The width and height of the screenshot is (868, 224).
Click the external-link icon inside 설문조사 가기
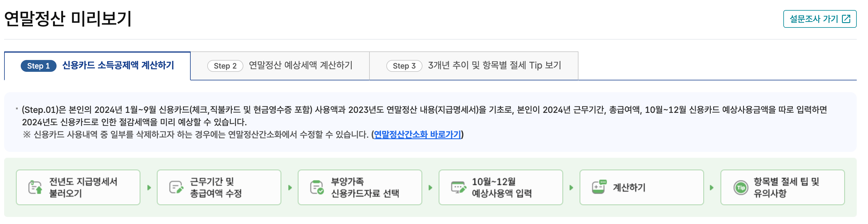pyautogui.click(x=847, y=19)
